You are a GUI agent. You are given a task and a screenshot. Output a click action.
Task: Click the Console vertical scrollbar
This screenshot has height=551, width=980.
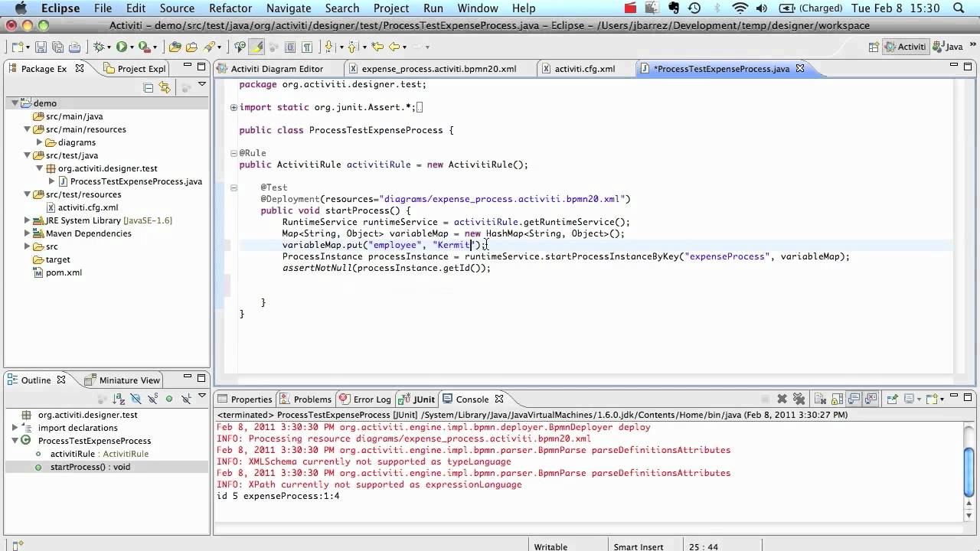pos(971,471)
